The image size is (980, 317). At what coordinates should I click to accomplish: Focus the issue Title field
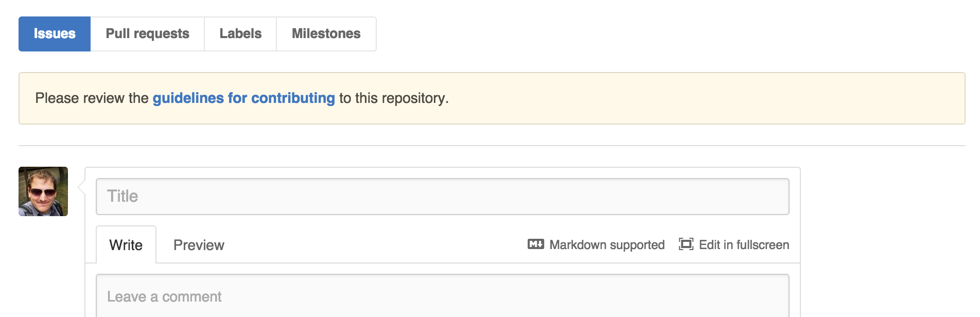pos(443,197)
